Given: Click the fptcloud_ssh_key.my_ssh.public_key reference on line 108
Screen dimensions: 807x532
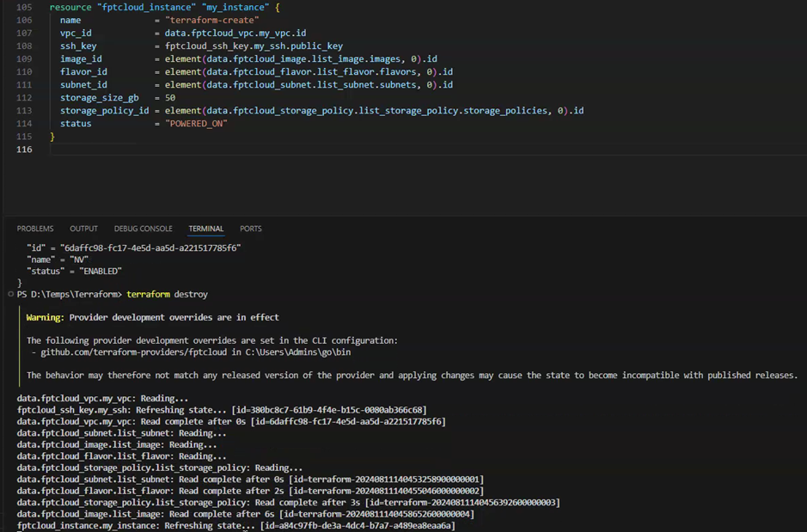Looking at the screenshot, I should coord(254,46).
